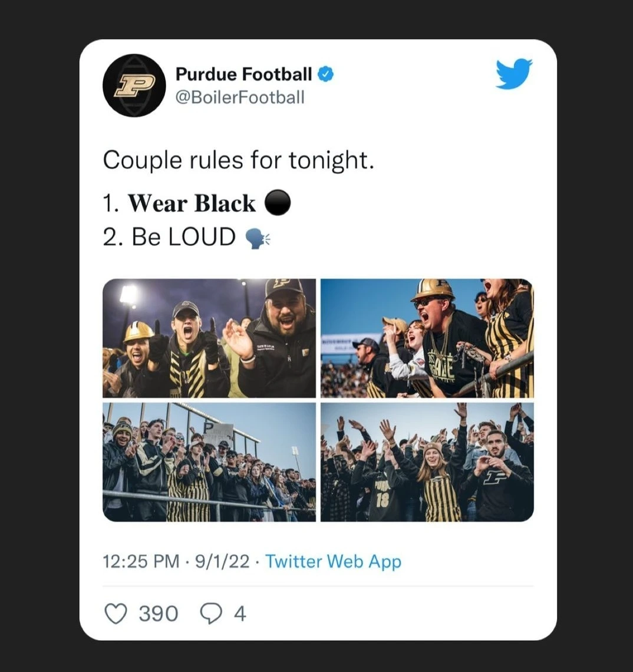This screenshot has width=633, height=672.
Task: View the gold hard hat fan photo
Action: (x=427, y=338)
